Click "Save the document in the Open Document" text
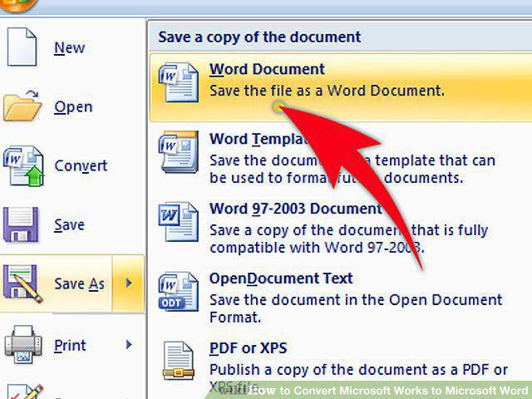The width and height of the screenshot is (532, 399). coord(356,299)
